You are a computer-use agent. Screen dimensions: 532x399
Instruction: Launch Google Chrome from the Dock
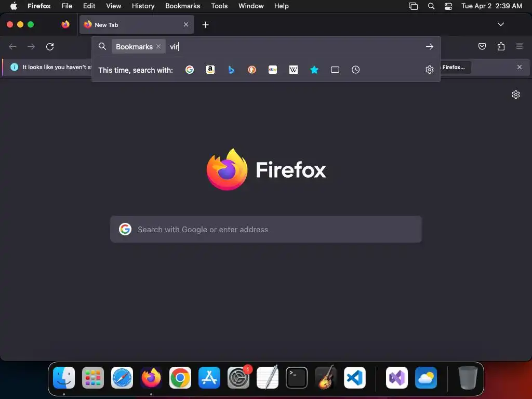pyautogui.click(x=180, y=378)
